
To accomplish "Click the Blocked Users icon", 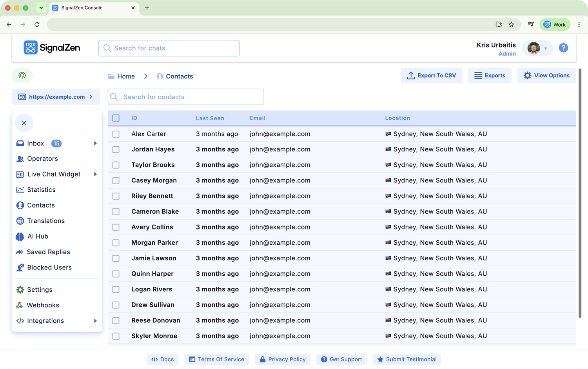I will [x=20, y=267].
